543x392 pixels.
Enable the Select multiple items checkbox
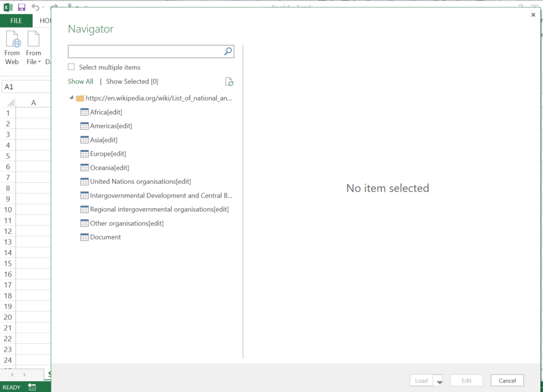coord(71,67)
